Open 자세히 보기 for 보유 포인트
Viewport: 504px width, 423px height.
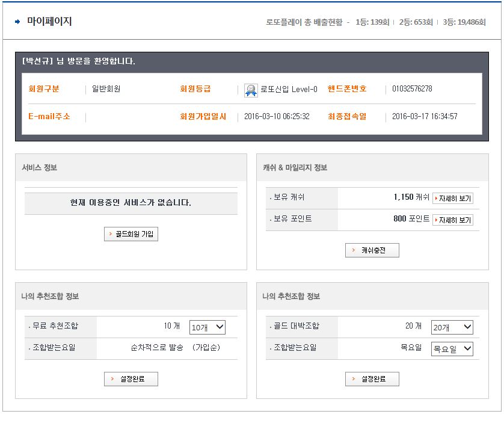pos(452,220)
